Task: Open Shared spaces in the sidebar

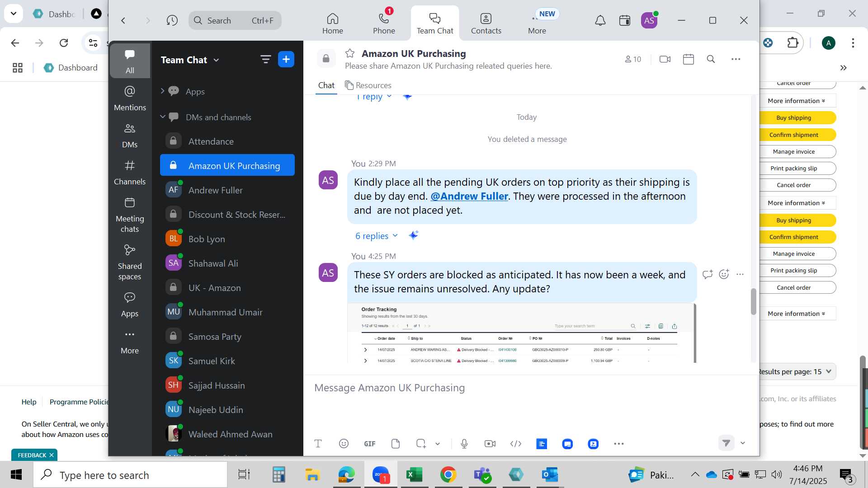Action: (x=130, y=262)
